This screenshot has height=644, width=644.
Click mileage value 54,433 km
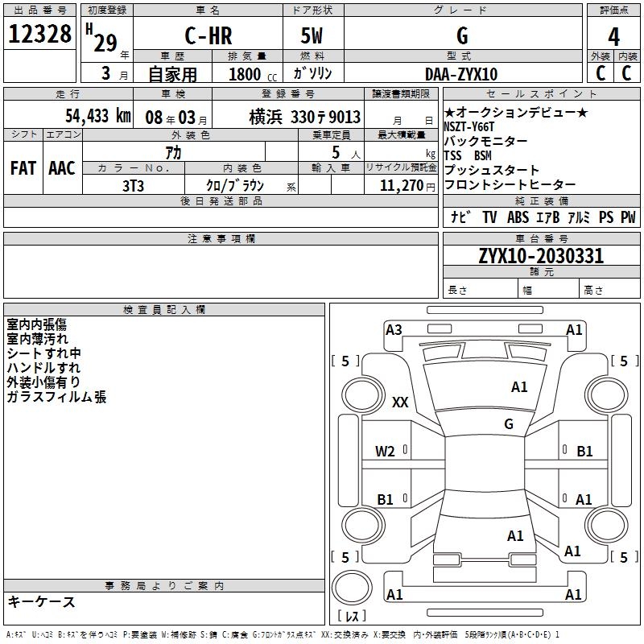click(x=98, y=116)
